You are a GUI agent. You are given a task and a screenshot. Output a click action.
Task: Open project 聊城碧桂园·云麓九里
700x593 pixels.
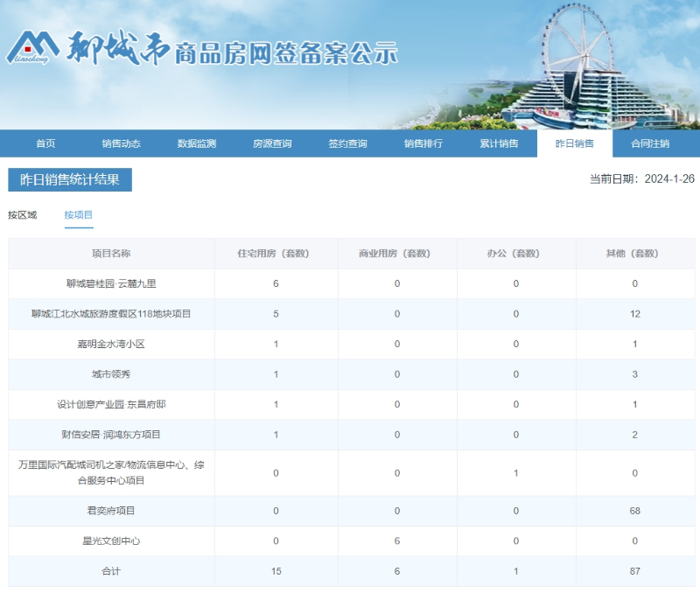[111, 283]
